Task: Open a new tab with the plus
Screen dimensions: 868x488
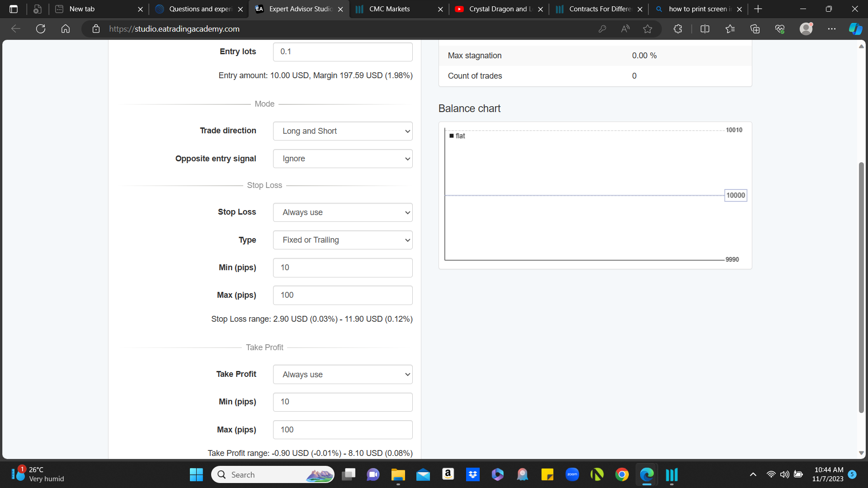Action: 758,9
